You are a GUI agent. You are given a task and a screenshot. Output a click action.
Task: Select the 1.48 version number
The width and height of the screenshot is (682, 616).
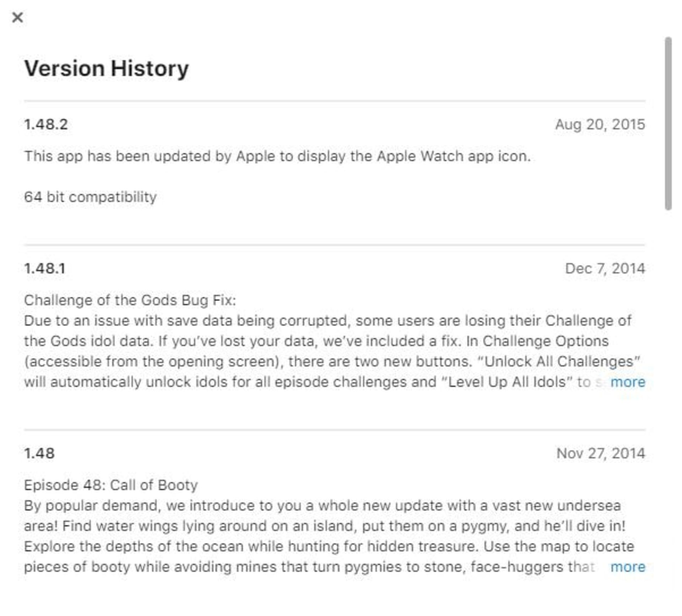pos(39,453)
